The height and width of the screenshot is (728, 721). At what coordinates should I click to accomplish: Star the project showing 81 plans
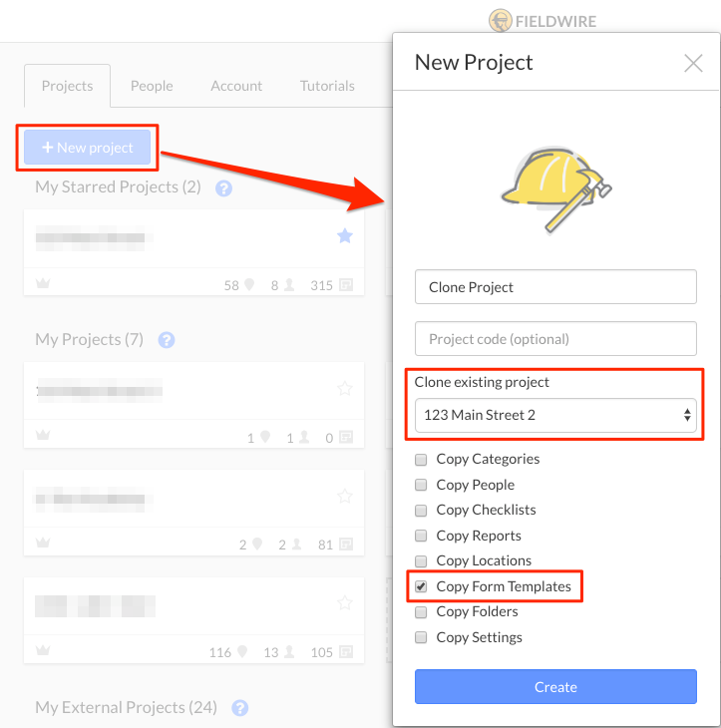click(344, 496)
